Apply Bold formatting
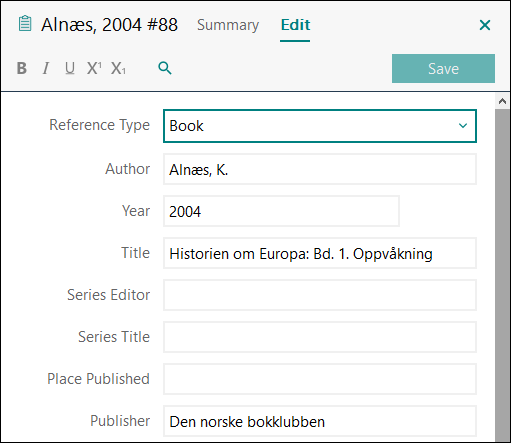511x443 pixels. (x=22, y=68)
